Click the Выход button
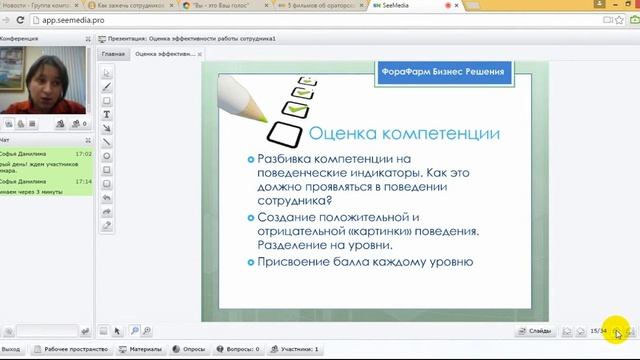Screen dimensions: 640x360 (x=11, y=349)
